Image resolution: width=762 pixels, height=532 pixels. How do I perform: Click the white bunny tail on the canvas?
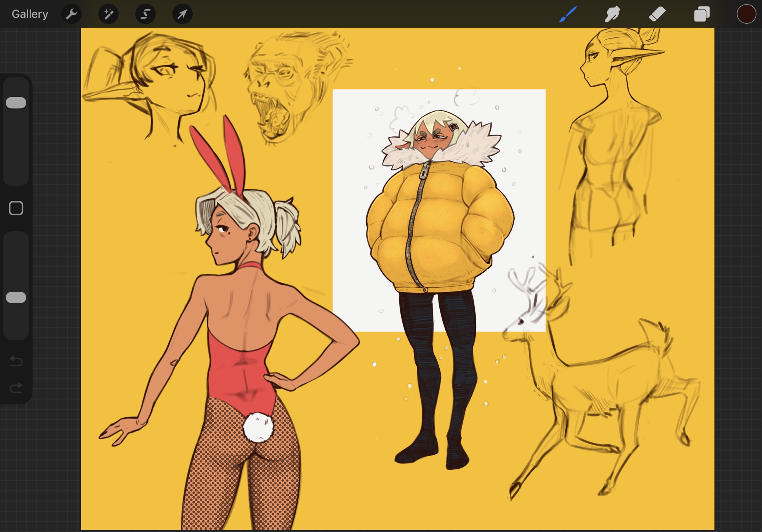tap(258, 428)
